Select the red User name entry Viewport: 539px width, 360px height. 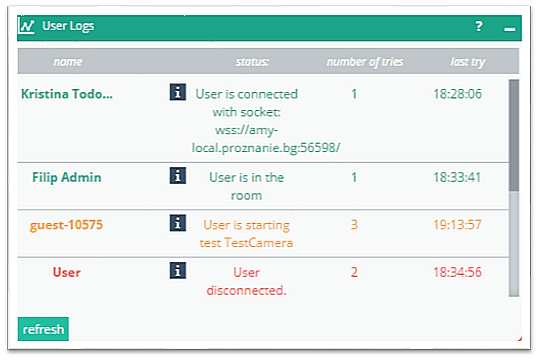(x=67, y=272)
